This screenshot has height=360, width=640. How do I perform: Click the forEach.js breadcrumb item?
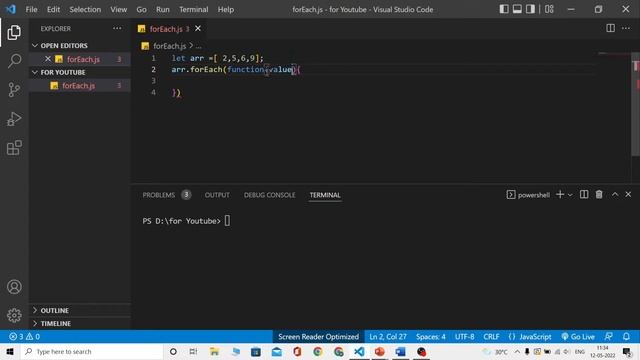point(169,46)
